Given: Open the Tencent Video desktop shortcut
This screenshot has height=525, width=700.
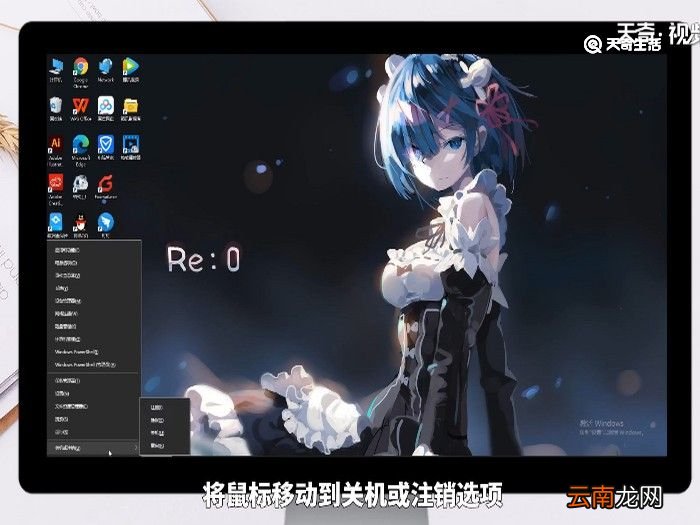Looking at the screenshot, I should click(131, 71).
